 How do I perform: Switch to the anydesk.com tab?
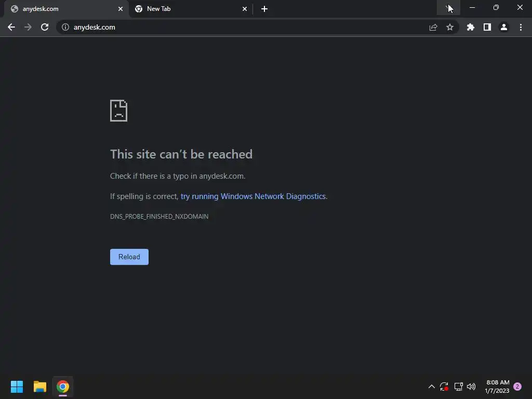66,9
